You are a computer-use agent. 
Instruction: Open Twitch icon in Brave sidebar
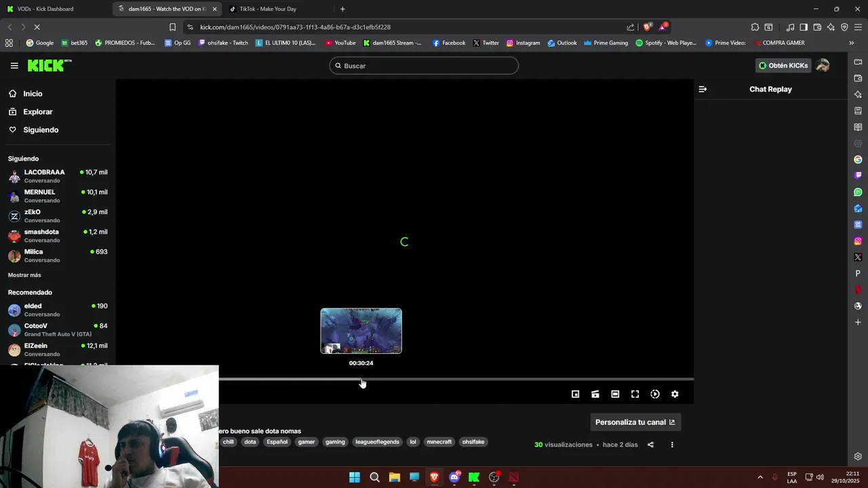tap(858, 176)
